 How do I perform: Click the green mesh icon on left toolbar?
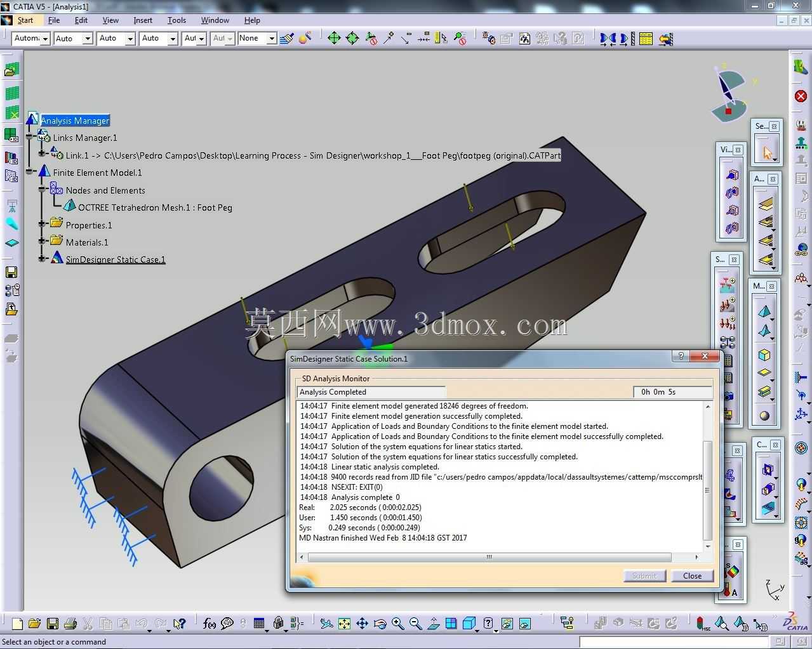[12, 93]
